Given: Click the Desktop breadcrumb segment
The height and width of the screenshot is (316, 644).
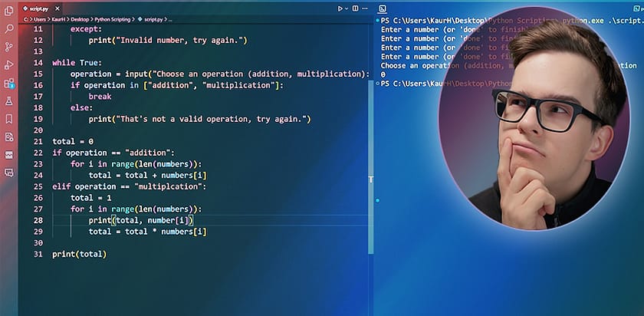Looking at the screenshot, I should coord(80,19).
